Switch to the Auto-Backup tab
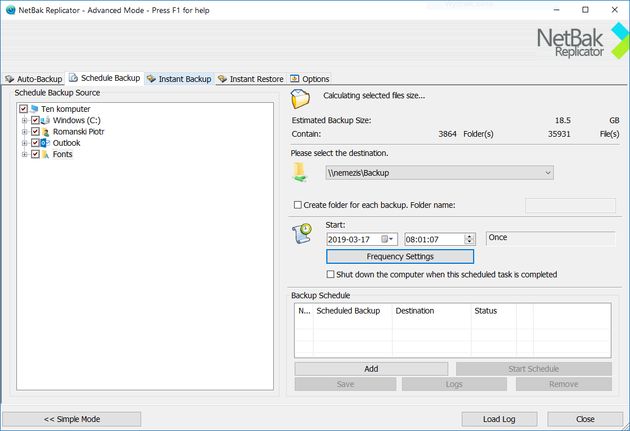 point(34,79)
